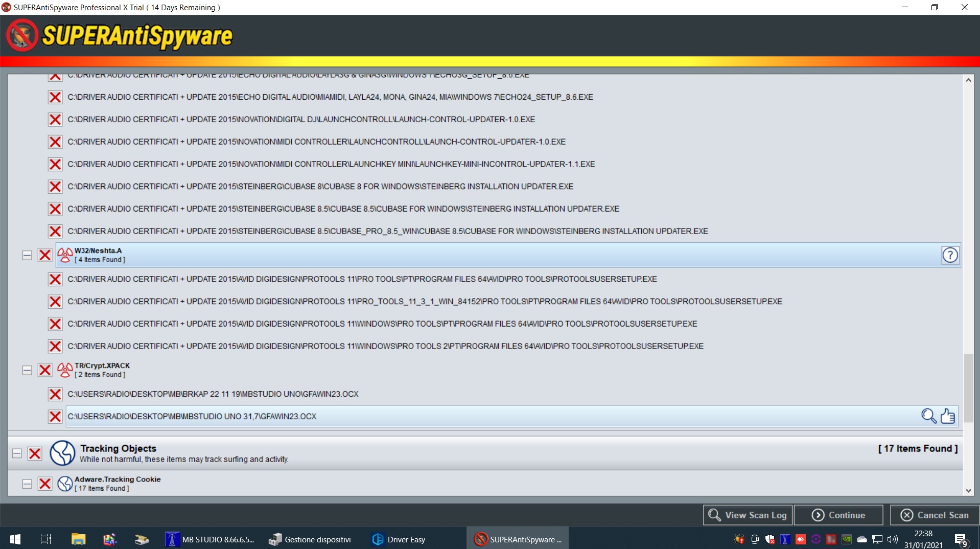Open volume speaker tray icon
The height and width of the screenshot is (549, 980).
coord(893,539)
